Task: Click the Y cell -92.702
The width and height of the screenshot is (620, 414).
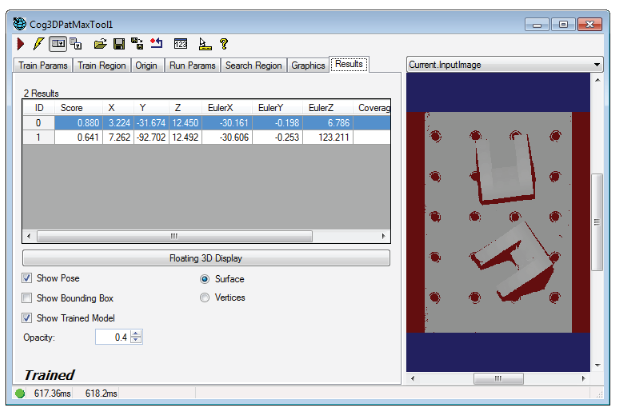Action: click(151, 137)
